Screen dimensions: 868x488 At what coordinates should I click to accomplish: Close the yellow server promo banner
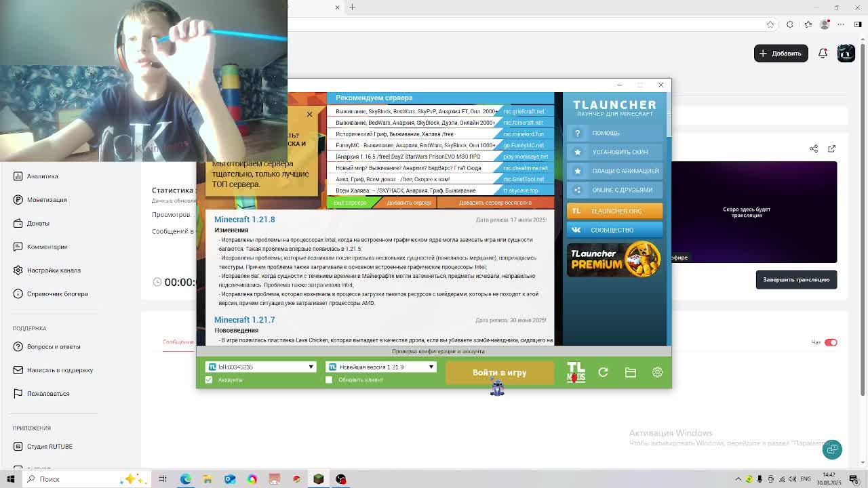tap(309, 114)
